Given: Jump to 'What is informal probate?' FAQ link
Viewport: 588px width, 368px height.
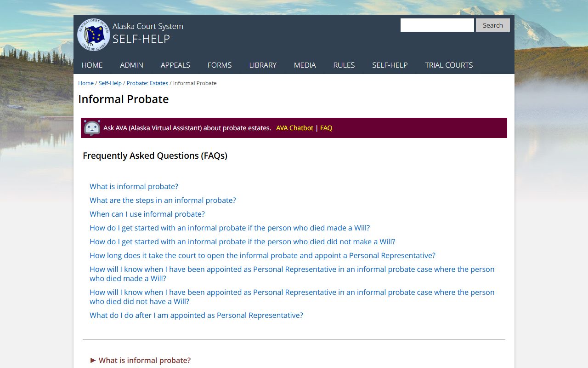Looking at the screenshot, I should pos(134,186).
